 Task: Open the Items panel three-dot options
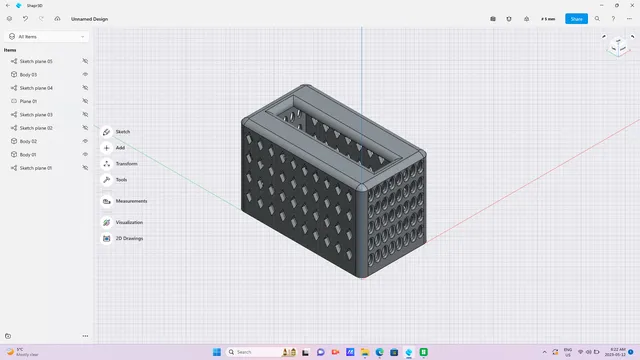(x=85, y=336)
